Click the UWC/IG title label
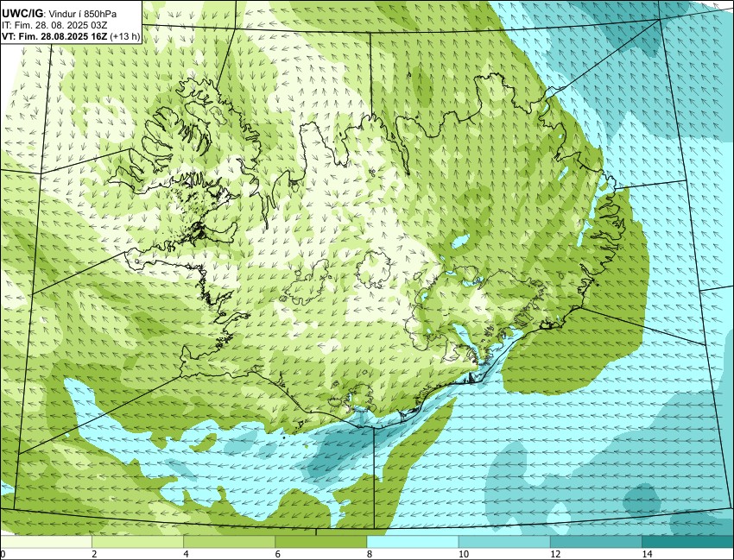Screen dimensions: 734x560 [22, 14]
